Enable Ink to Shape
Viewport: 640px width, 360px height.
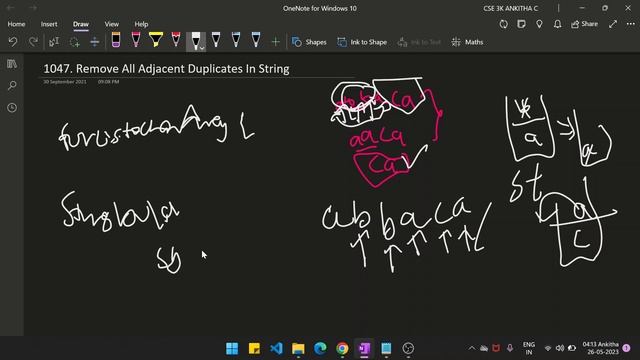(362, 42)
